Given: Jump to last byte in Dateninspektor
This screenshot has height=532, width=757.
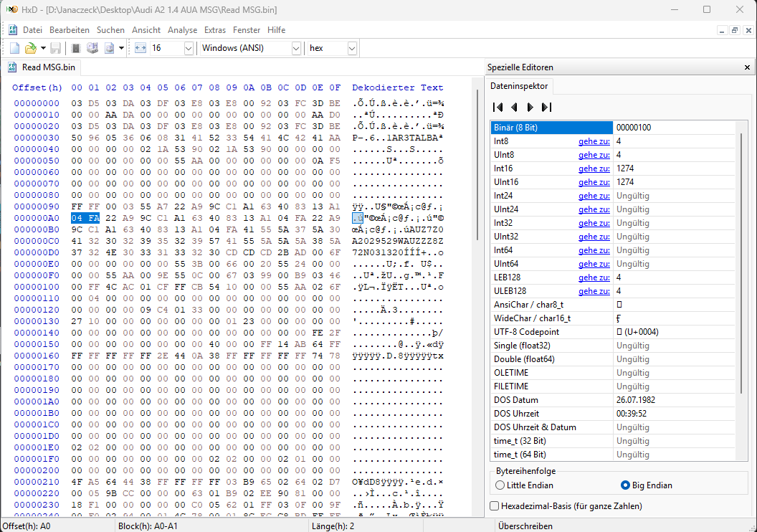Looking at the screenshot, I should coord(546,107).
